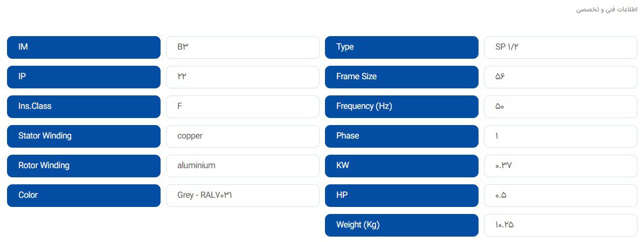Click the KW label cell
Viewport: 644px width, 242px height.
point(401,166)
